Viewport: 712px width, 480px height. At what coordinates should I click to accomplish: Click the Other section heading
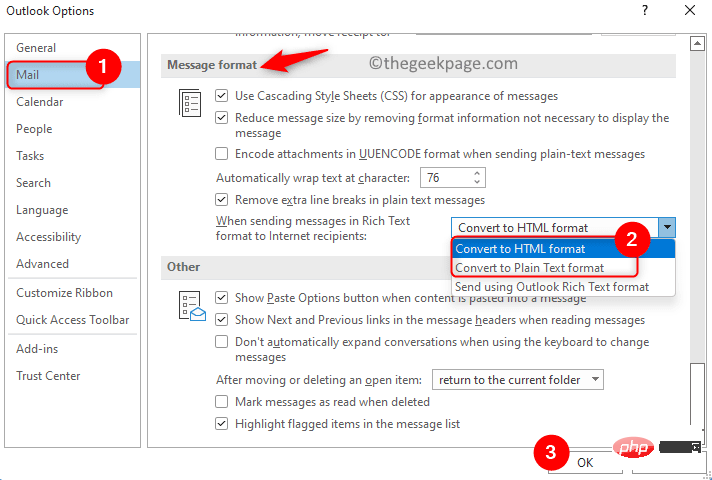183,267
